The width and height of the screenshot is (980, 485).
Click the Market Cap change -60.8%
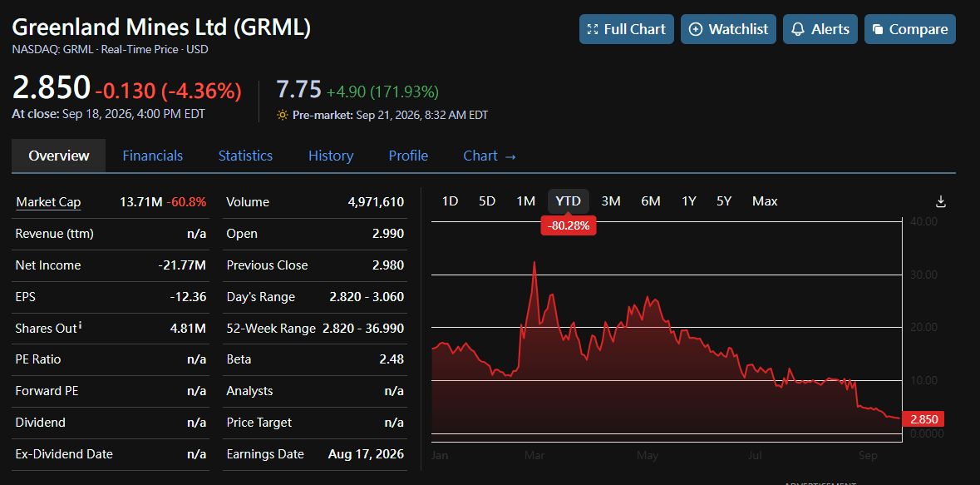coord(186,202)
